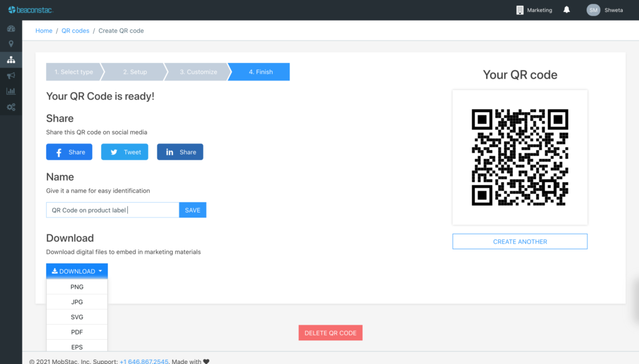This screenshot has height=364, width=639.
Task: Open settings using the gears icon
Action: click(11, 107)
